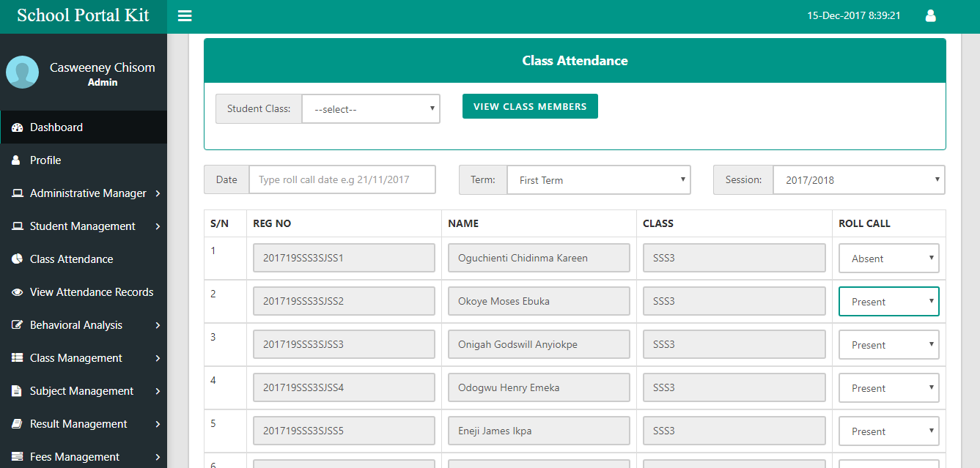Expand the Student Management menu chevron
Image resolution: width=980 pixels, height=468 pixels.
tap(158, 226)
